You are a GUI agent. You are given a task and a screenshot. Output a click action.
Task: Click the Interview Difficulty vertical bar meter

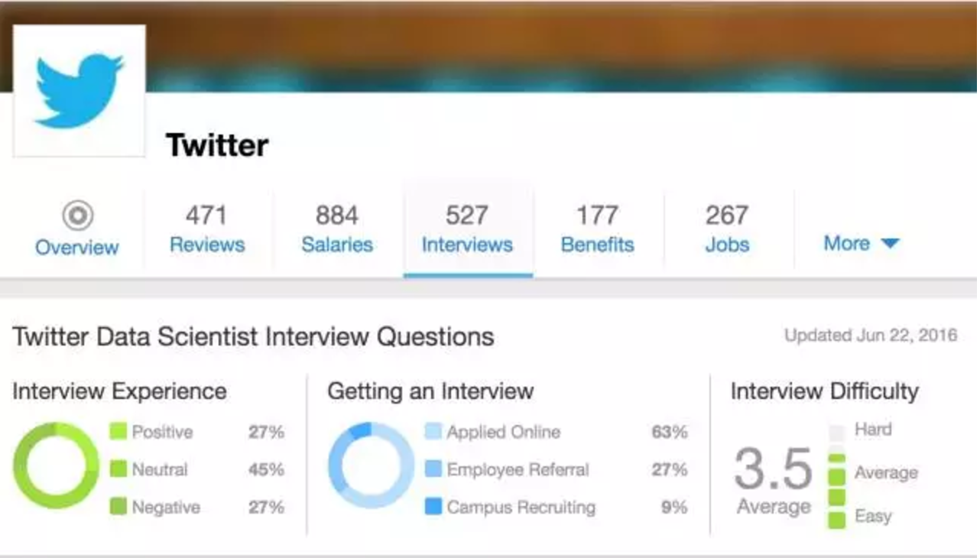click(837, 475)
